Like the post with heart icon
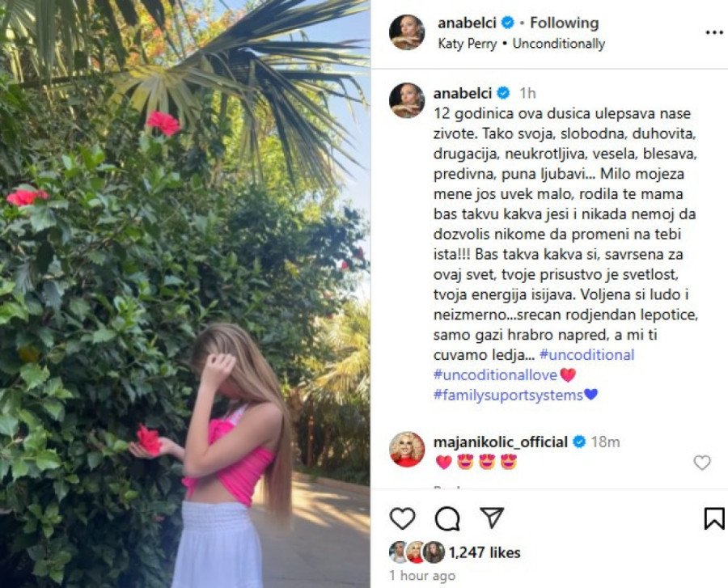Viewport: 728px width, 588px height. (x=402, y=518)
